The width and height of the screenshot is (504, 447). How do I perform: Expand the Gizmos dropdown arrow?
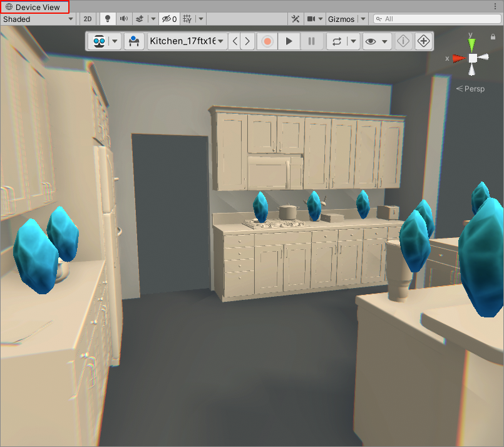363,19
